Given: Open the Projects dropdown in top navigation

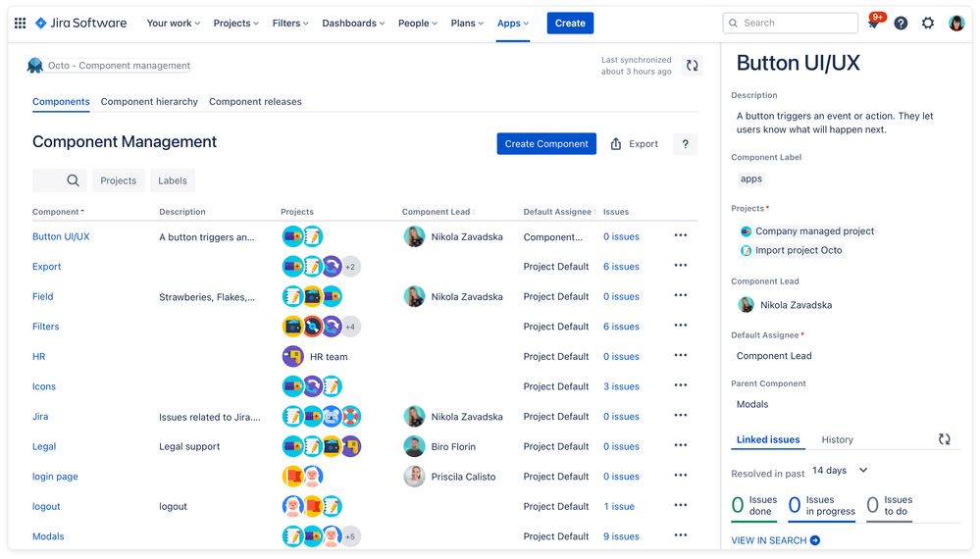Looking at the screenshot, I should (x=235, y=24).
